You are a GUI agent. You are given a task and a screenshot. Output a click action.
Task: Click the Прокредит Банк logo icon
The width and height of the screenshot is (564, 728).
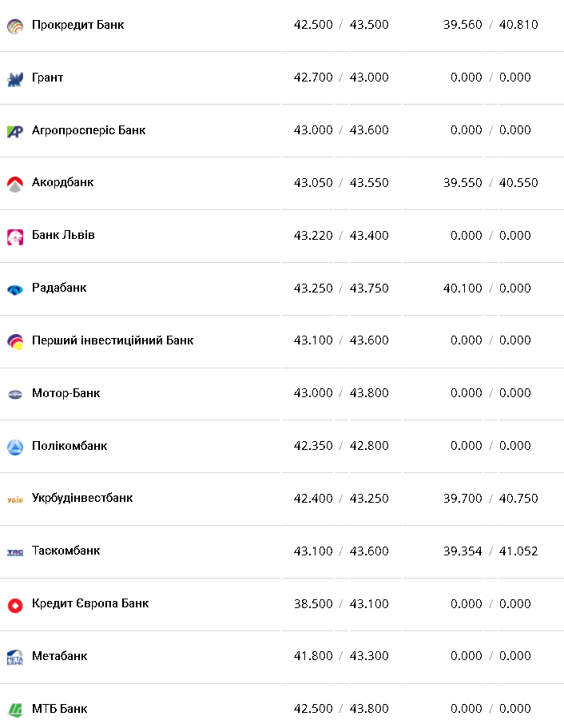15,26
